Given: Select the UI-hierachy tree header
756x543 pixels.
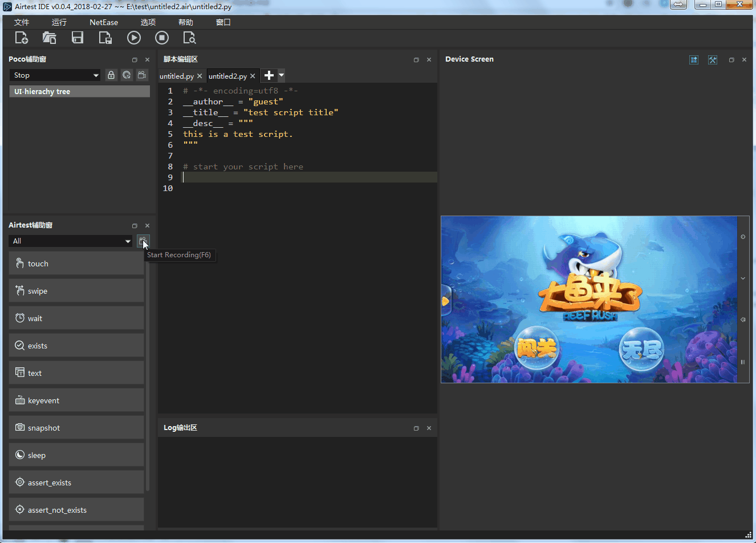Looking at the screenshot, I should [79, 91].
